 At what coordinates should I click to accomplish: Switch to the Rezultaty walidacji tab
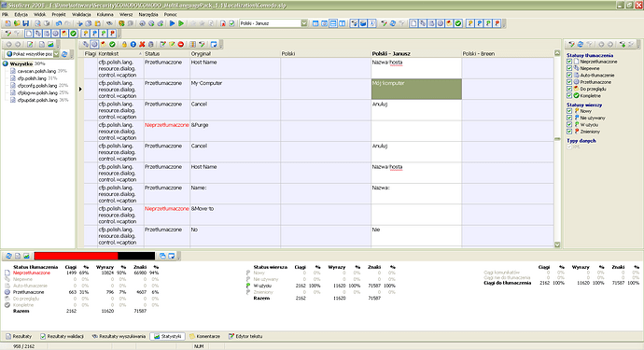click(x=62, y=336)
